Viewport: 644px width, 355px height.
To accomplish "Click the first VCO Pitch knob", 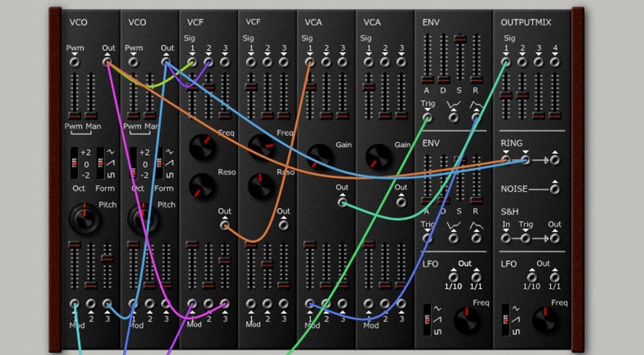I will (x=84, y=217).
